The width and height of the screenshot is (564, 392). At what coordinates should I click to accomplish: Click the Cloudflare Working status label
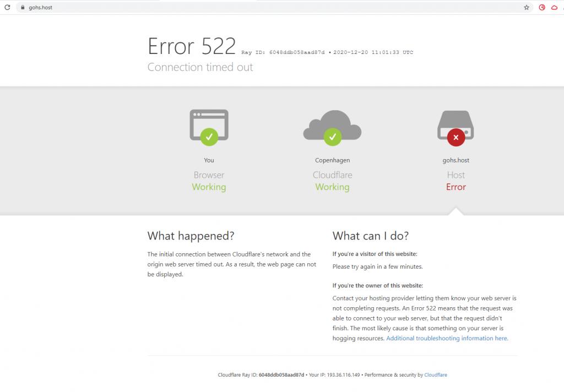[x=332, y=187]
